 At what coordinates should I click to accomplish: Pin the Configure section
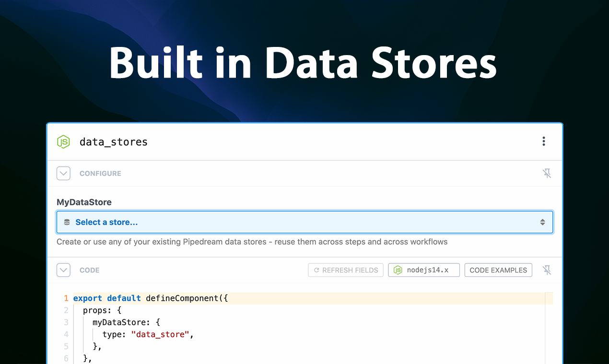pyautogui.click(x=547, y=173)
